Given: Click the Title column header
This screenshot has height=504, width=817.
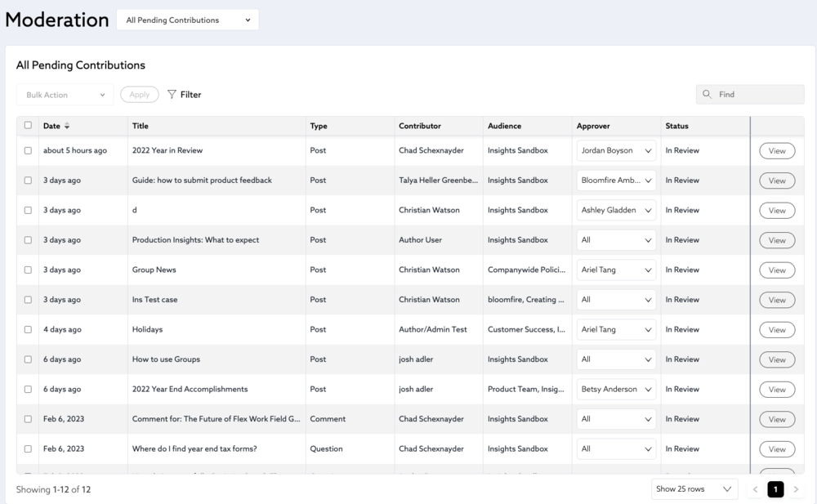Looking at the screenshot, I should pyautogui.click(x=141, y=127).
